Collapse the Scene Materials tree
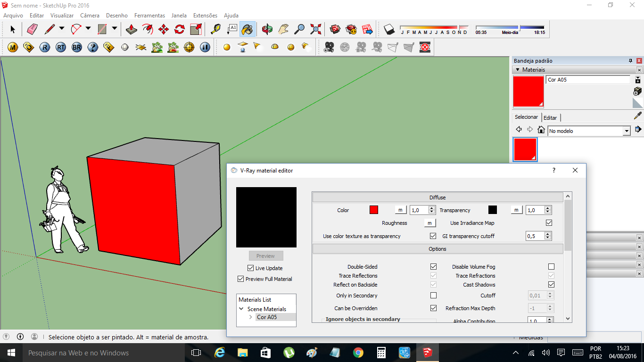Screen dimensions: 644x362 241,309
